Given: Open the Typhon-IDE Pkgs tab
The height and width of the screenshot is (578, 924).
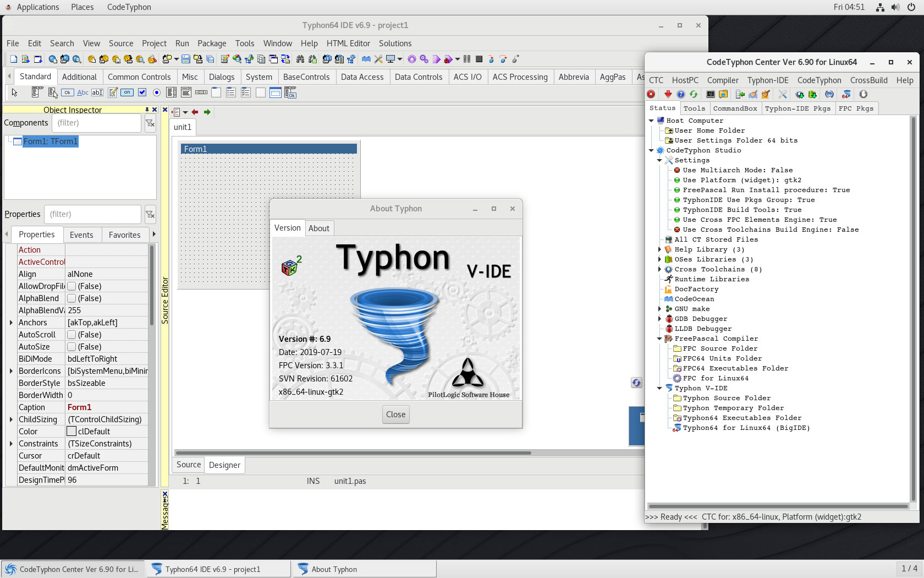Looking at the screenshot, I should 798,108.
